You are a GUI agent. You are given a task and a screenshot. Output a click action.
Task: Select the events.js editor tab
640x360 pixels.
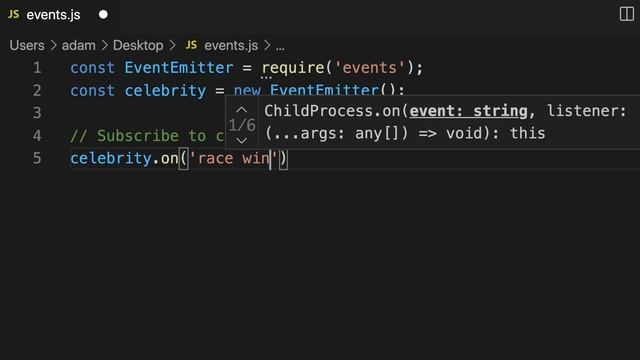pyautogui.click(x=60, y=15)
